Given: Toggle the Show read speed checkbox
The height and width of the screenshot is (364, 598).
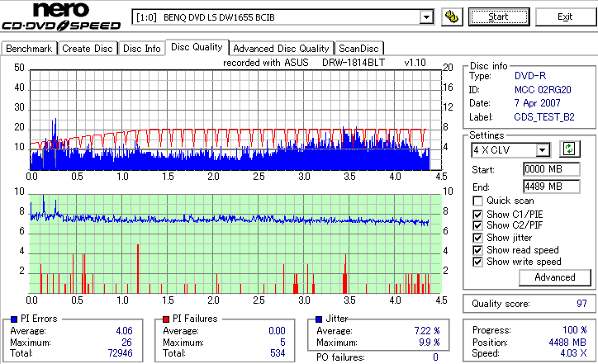Looking at the screenshot, I should 477,250.
